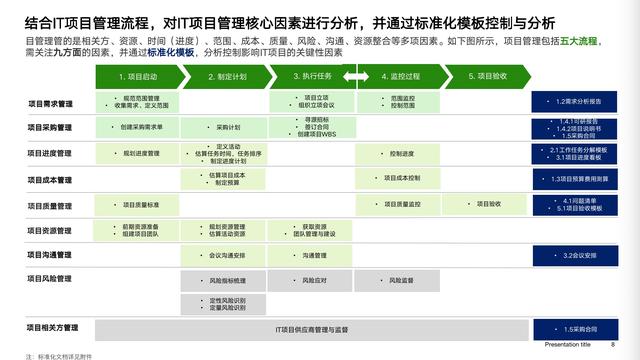Click the green 五大流程 highlighted text
The height and width of the screenshot is (360, 640).
click(x=578, y=41)
